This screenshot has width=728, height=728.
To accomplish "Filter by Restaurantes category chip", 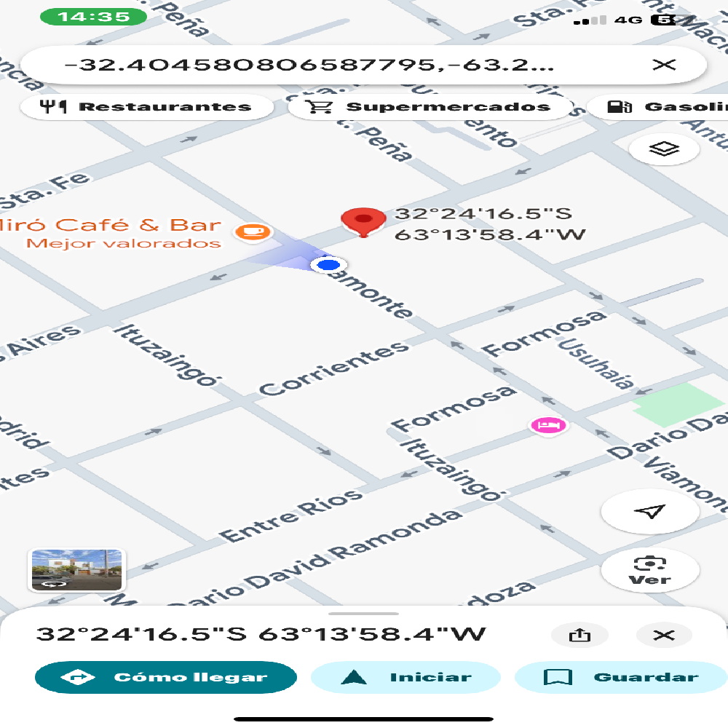I will (147, 107).
